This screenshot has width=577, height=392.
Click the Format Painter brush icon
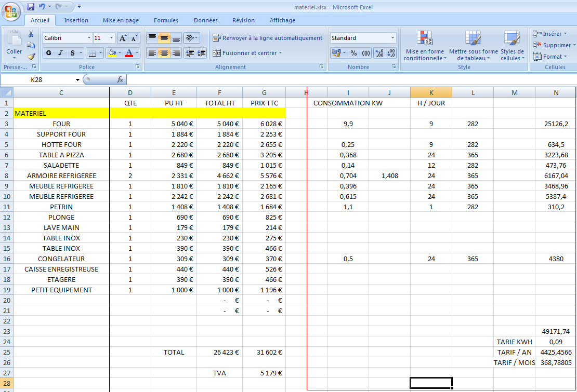click(31, 57)
